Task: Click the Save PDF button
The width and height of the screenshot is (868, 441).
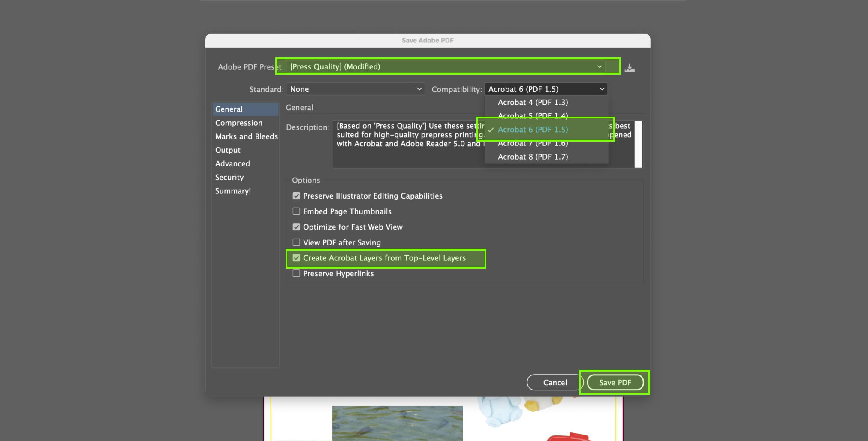Action: [615, 382]
